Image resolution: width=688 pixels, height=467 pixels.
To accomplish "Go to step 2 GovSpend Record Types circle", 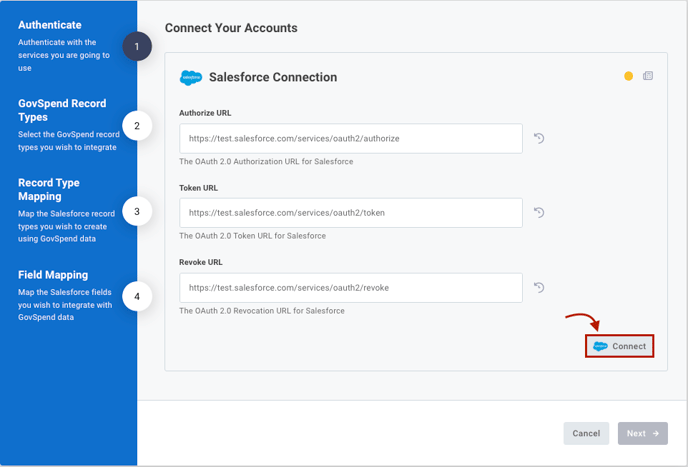I will pos(137,126).
